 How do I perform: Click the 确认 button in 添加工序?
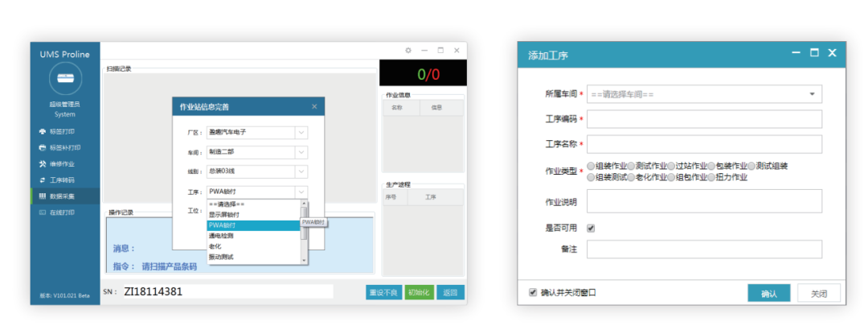[769, 293]
